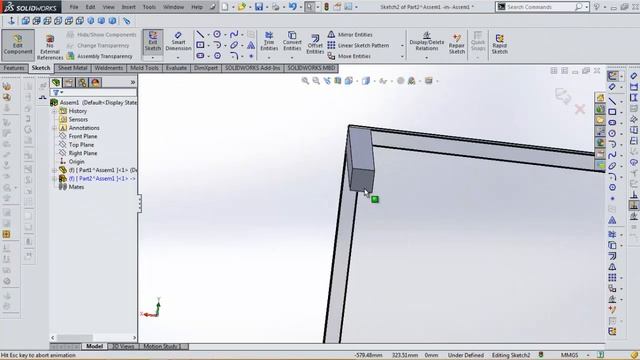
Task: Open the Rectangle tool dropdown arrow
Action: point(209,45)
